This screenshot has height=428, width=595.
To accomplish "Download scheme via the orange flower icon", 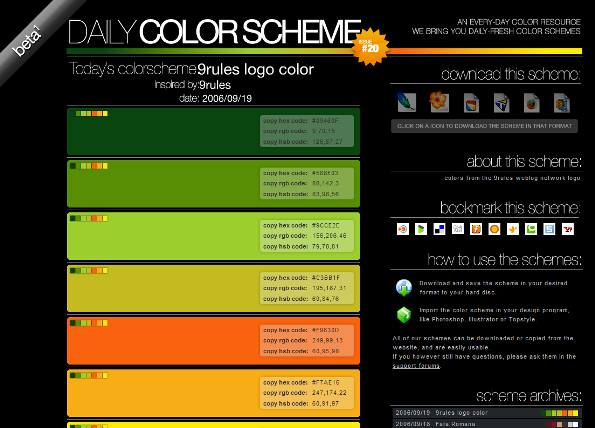I will click(x=439, y=102).
